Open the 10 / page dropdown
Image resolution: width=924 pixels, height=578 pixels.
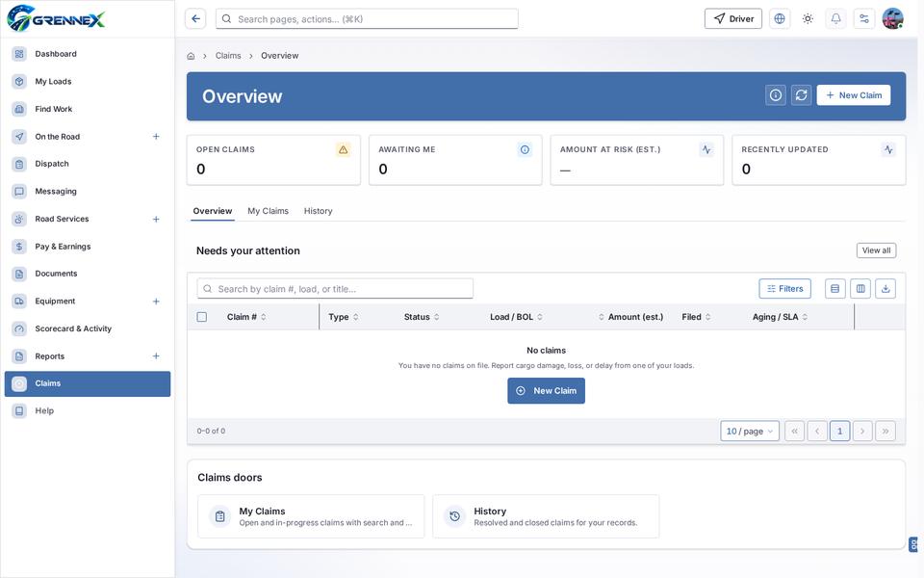tap(750, 432)
